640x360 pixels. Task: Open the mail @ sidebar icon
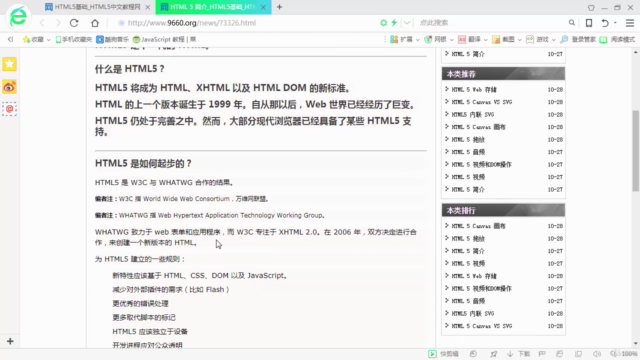pyautogui.click(x=9, y=109)
